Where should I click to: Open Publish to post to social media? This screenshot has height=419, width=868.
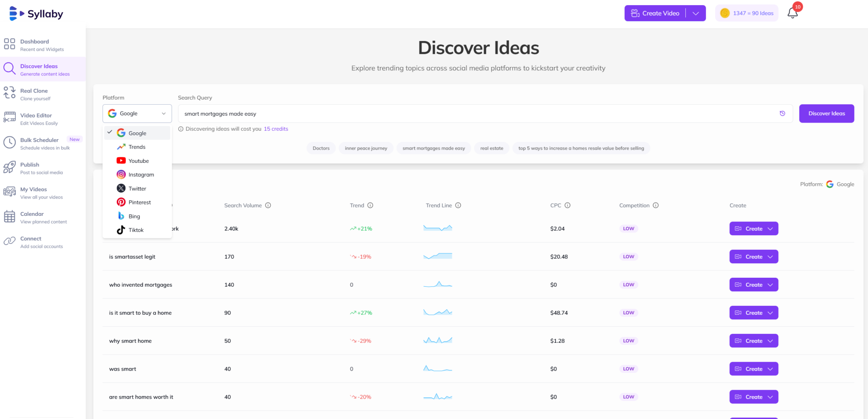click(x=30, y=168)
